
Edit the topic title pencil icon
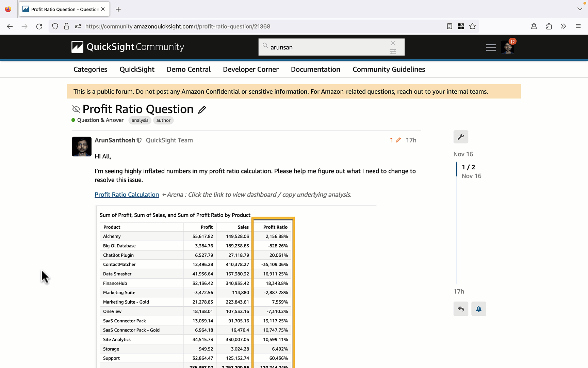[202, 109]
